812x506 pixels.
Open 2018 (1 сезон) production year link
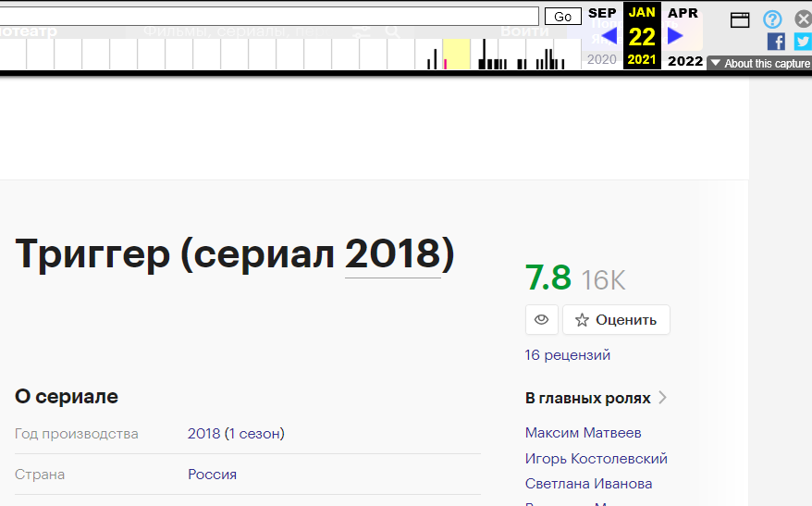point(236,433)
